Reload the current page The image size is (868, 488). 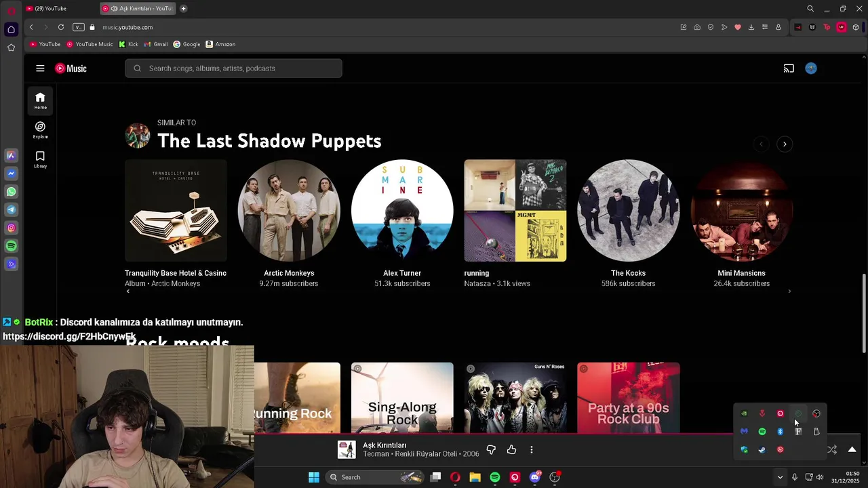point(60,27)
